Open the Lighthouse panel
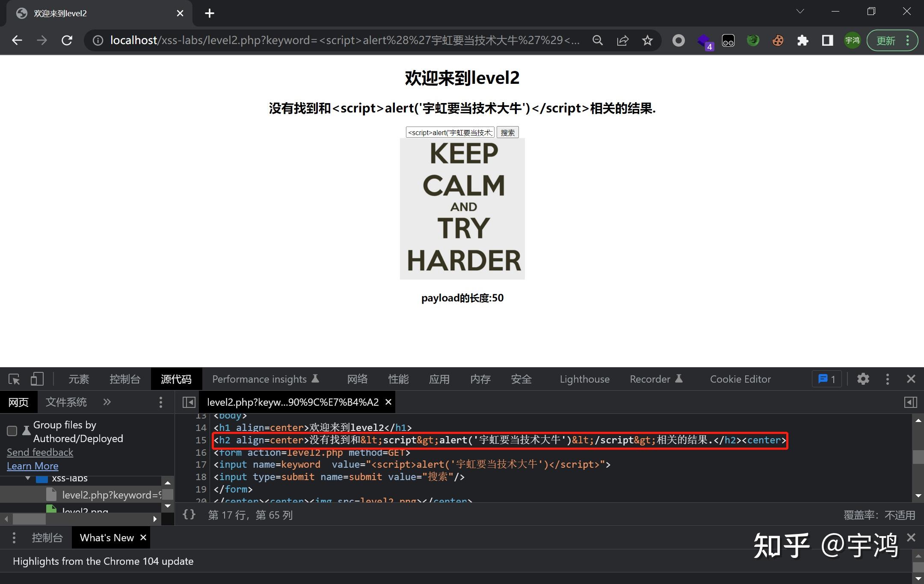The image size is (924, 584). coord(584,379)
